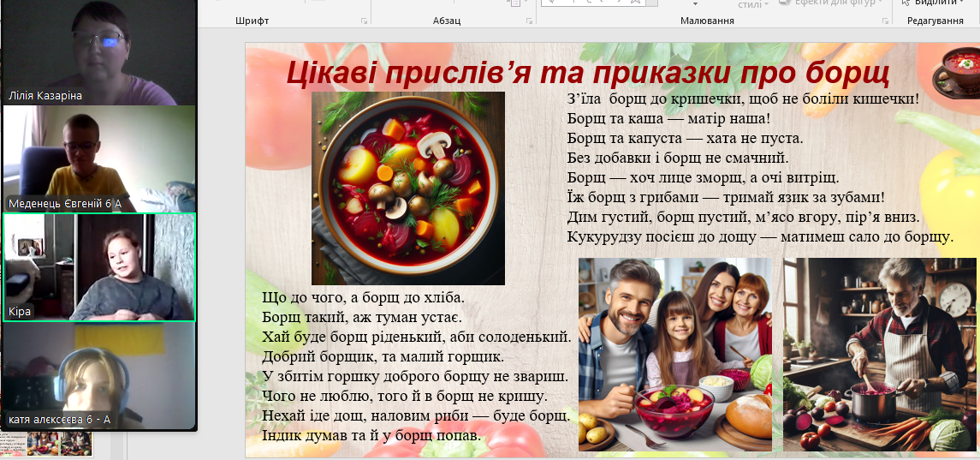Image resolution: width=980 pixels, height=460 pixels.
Task: Click the line 'Чого не люблю, того й в борщ не кришу.'
Action: (405, 396)
